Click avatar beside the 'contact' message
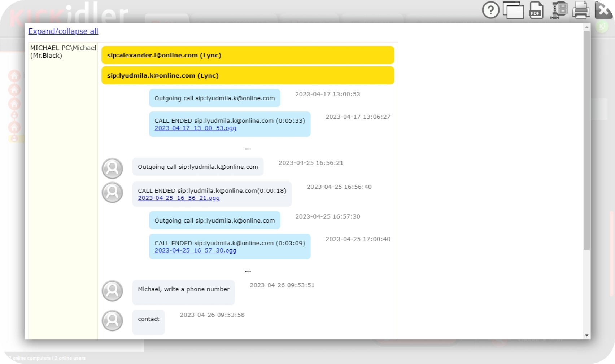 pyautogui.click(x=112, y=321)
